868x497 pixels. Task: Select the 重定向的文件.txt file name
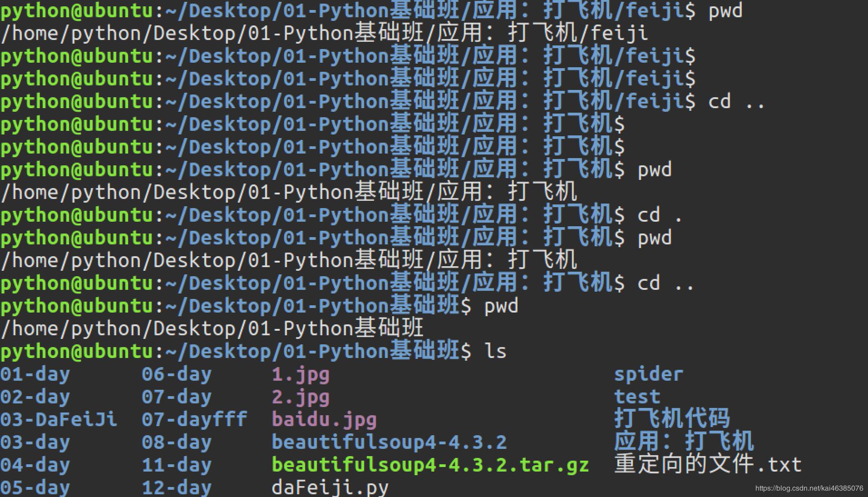707,465
